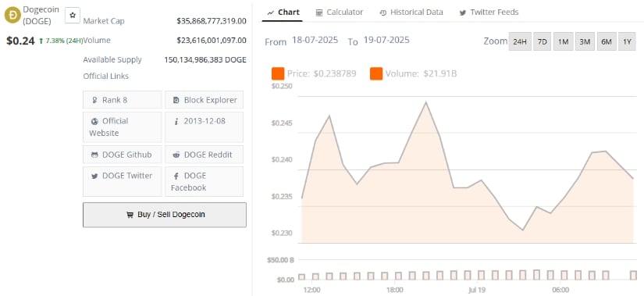Open the DOGE Twitter link

click(123, 181)
